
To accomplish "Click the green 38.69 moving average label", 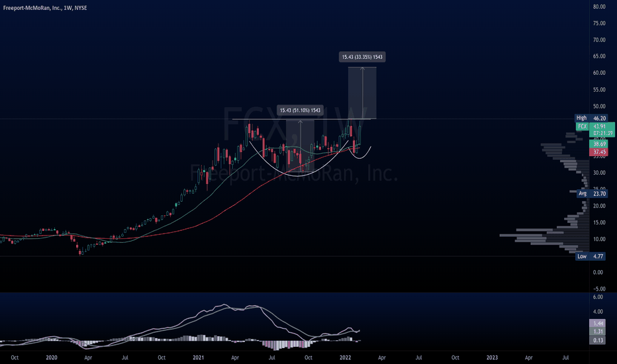I will click(x=599, y=144).
